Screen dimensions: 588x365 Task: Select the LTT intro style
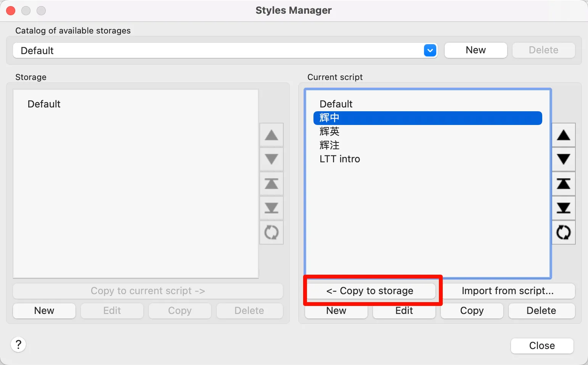[340, 159]
